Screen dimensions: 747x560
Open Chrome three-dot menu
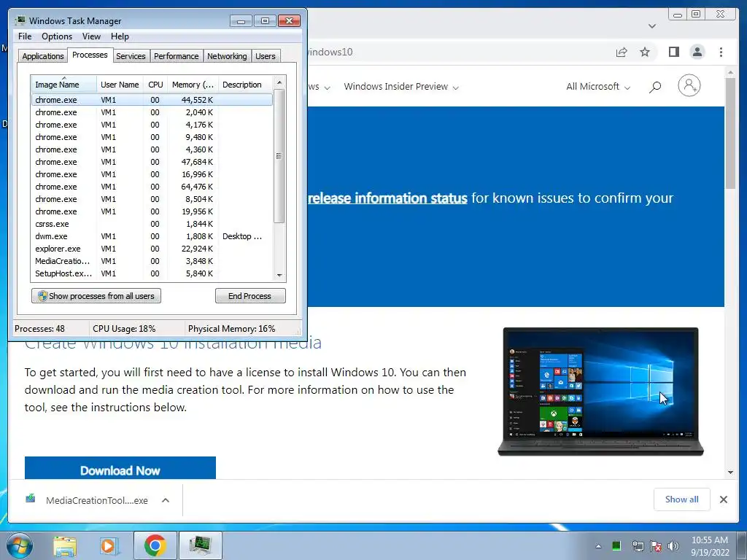(721, 52)
